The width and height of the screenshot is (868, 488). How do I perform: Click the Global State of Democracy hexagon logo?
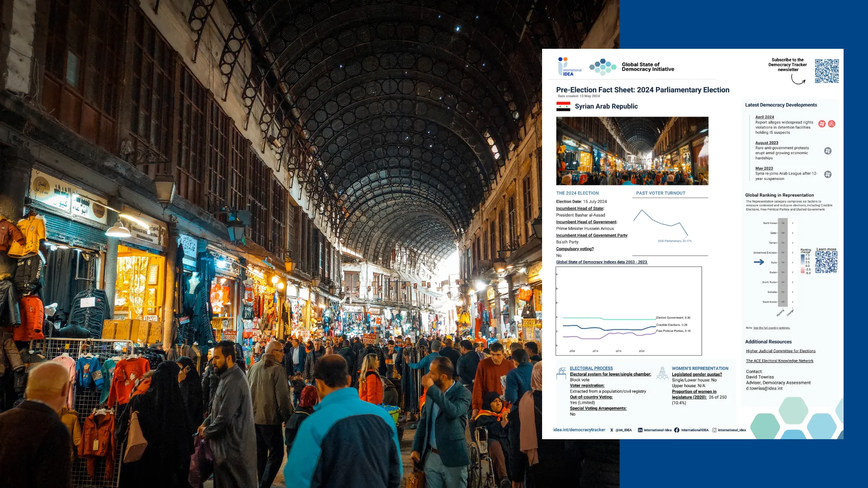click(x=603, y=67)
